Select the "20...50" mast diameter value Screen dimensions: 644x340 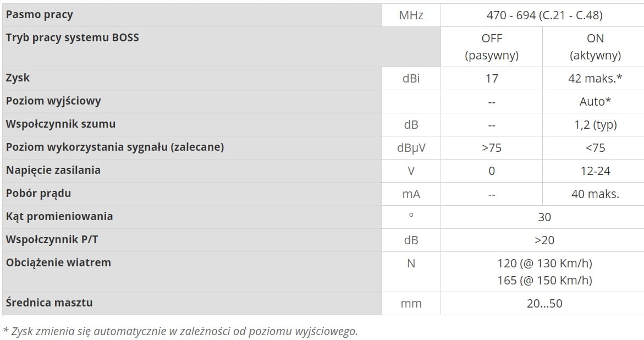tap(544, 304)
